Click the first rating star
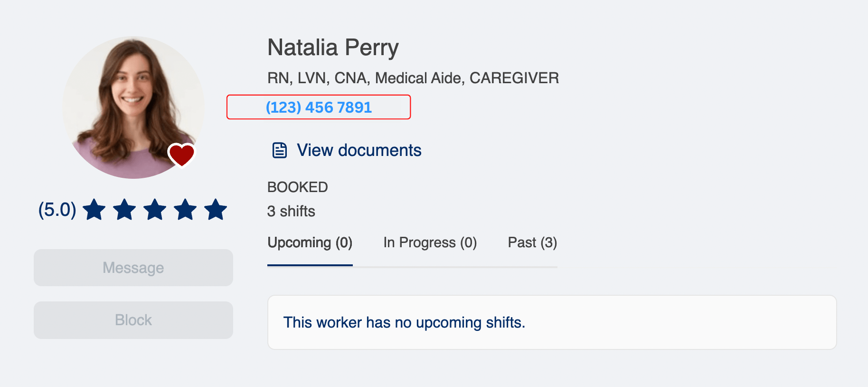 click(x=94, y=209)
